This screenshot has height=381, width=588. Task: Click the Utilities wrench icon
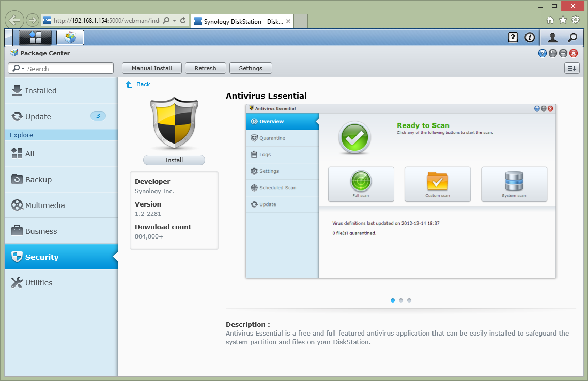[x=17, y=282]
